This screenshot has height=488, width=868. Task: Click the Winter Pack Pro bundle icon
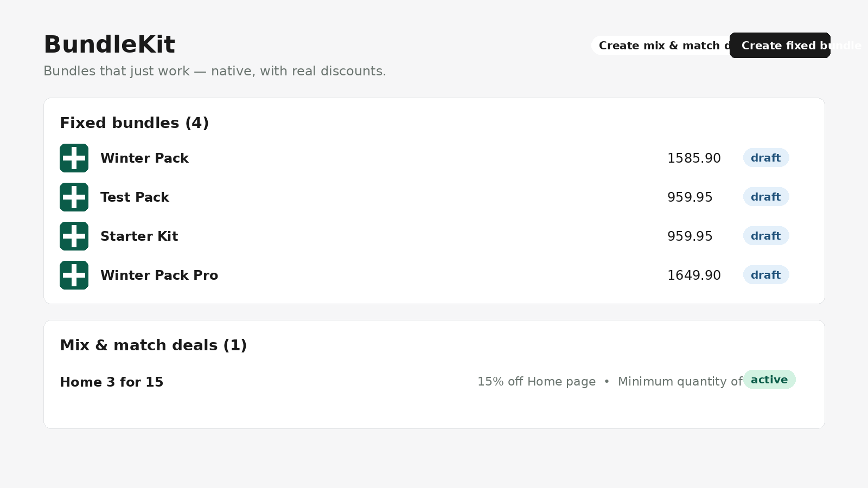pos(74,275)
